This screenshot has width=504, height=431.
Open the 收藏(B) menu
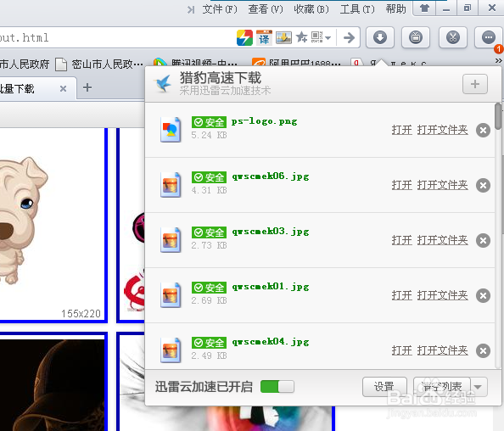coord(311,9)
